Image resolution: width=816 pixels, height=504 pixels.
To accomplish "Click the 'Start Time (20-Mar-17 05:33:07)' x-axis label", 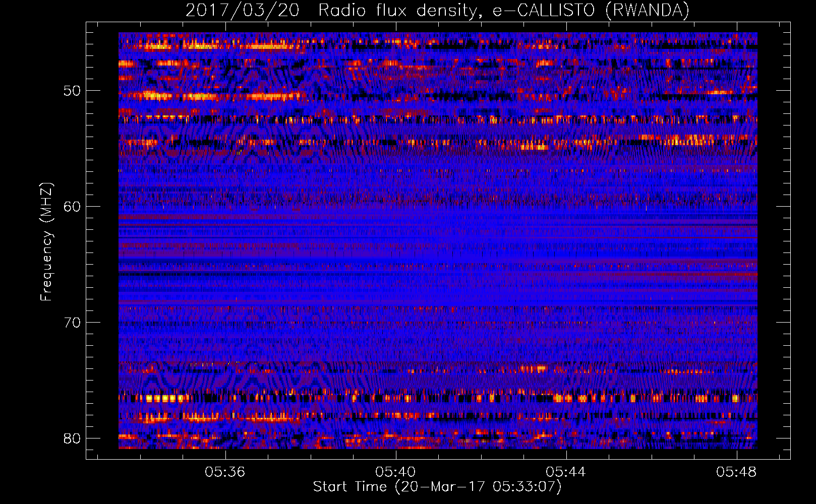I will pyautogui.click(x=437, y=487).
